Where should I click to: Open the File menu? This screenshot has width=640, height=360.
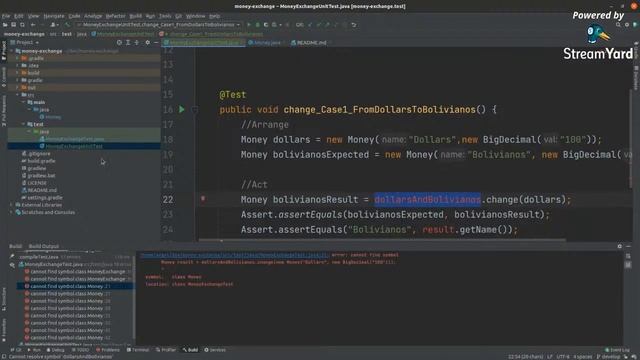click(x=6, y=16)
